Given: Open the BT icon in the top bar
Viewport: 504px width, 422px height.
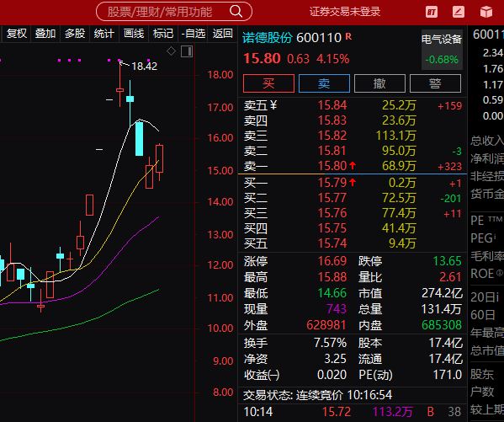Looking at the screenshot, I should (x=432, y=13).
